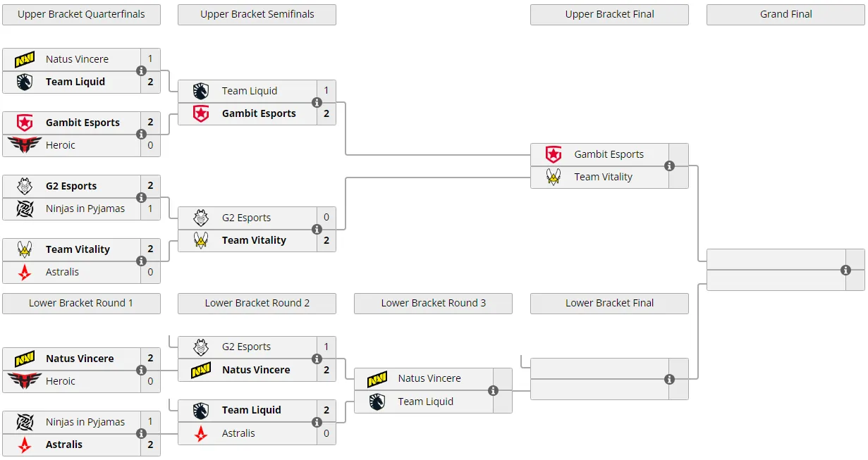Select the Upper Bracket Quarterfinals header

pyautogui.click(x=81, y=14)
